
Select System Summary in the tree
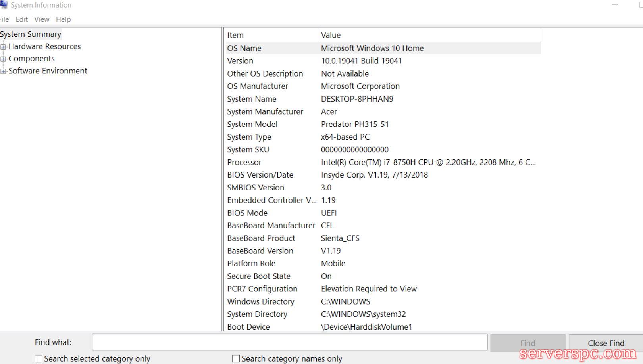(x=31, y=34)
